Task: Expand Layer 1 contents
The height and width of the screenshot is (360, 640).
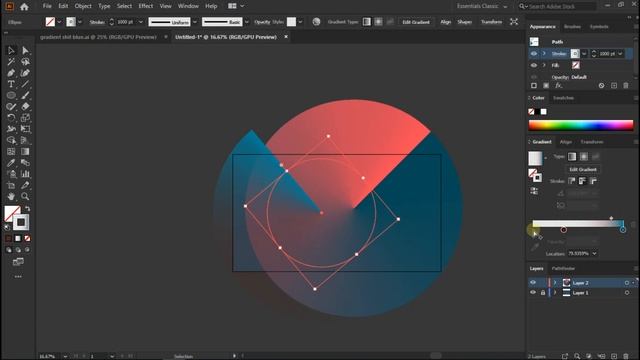Action: [x=555, y=293]
